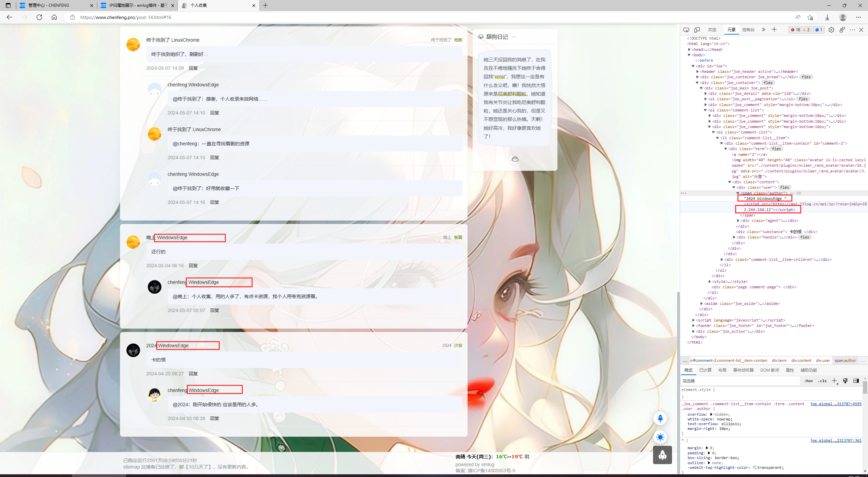The height and width of the screenshot is (477, 868).
Task: Select div.term in the breadcrumb bar
Action: [779, 360]
